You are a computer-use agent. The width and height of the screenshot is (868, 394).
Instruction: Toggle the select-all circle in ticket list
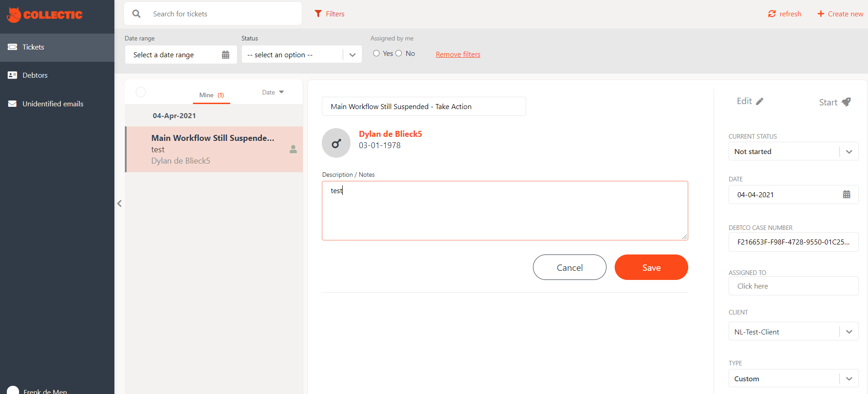coord(141,92)
